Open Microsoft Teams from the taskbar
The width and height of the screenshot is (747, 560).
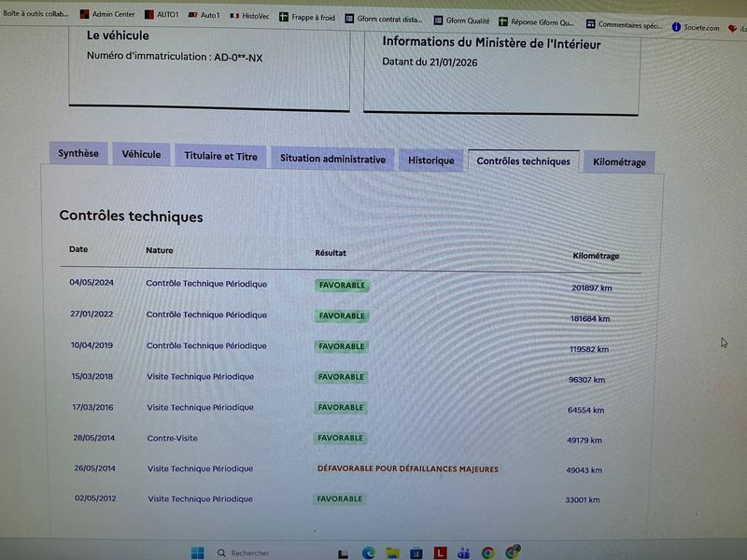[x=463, y=553]
